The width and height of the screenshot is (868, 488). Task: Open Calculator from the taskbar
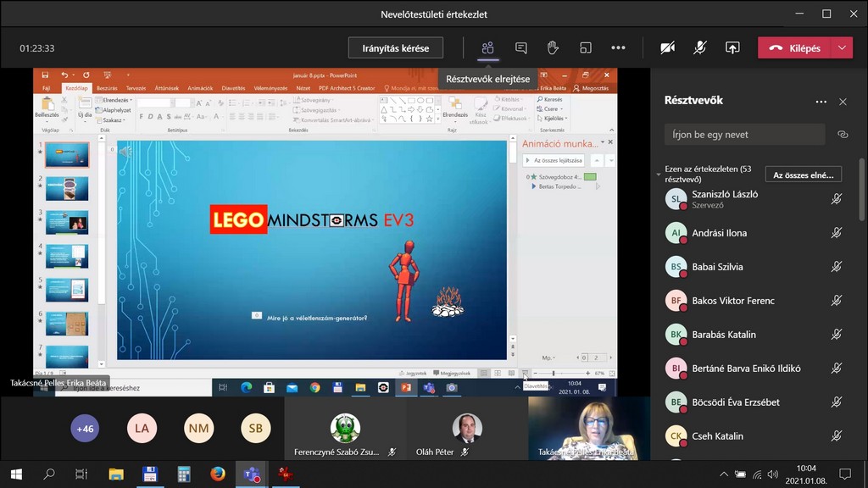[184, 474]
